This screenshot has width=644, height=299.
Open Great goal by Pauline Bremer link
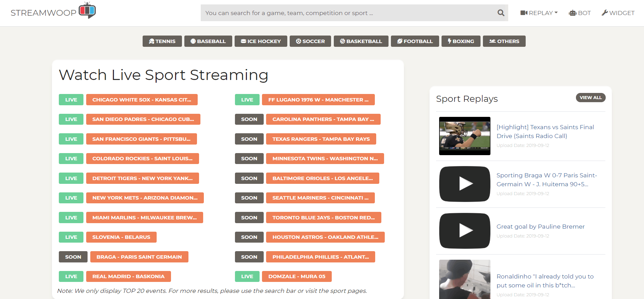tap(541, 227)
